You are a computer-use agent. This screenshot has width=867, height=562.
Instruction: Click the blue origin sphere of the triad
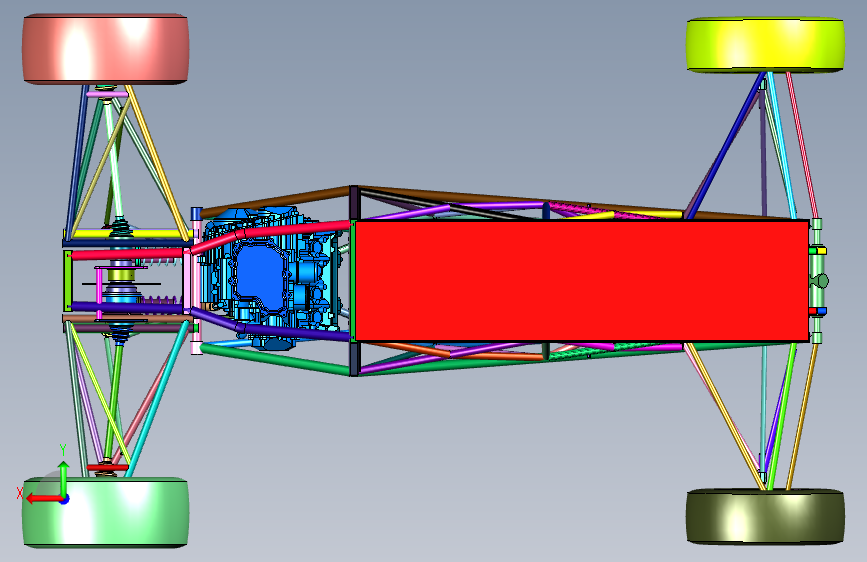(65, 499)
